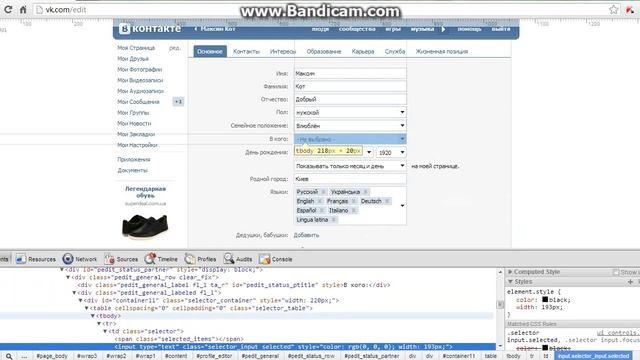
Task: Click the VKontakte logo
Action: tap(150, 29)
